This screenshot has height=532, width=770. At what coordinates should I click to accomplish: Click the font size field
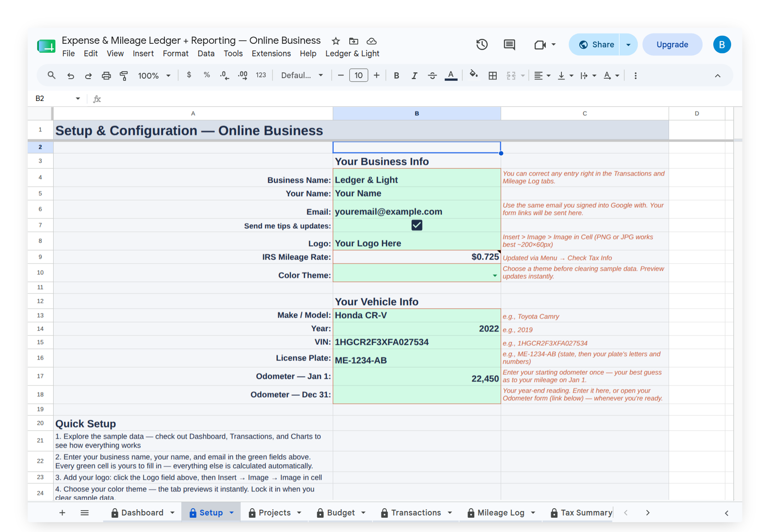click(359, 75)
